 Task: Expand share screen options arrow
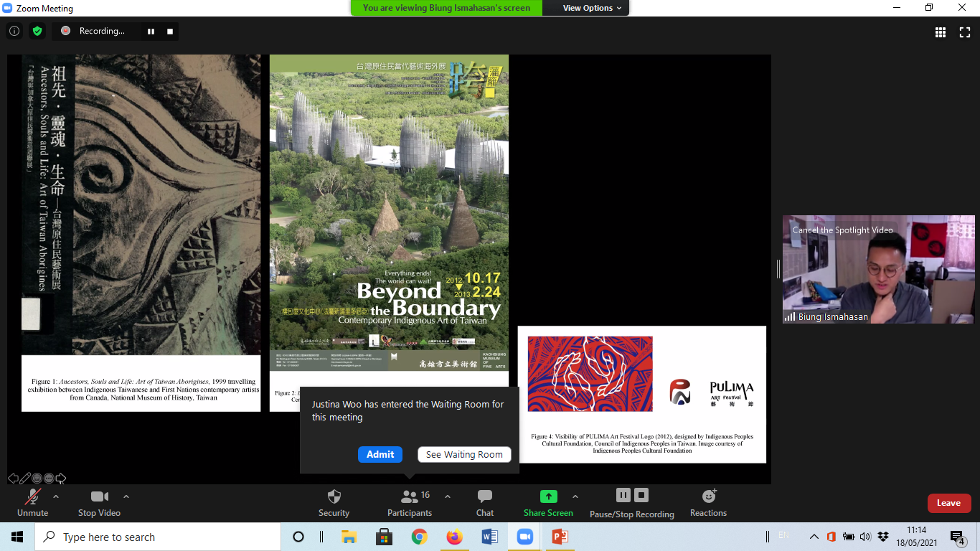coord(575,496)
